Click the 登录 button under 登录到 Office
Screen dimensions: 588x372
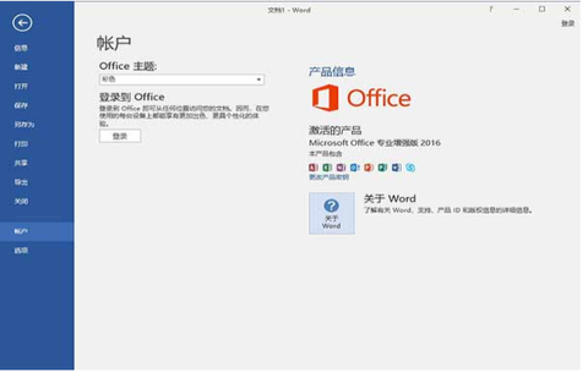[120, 137]
